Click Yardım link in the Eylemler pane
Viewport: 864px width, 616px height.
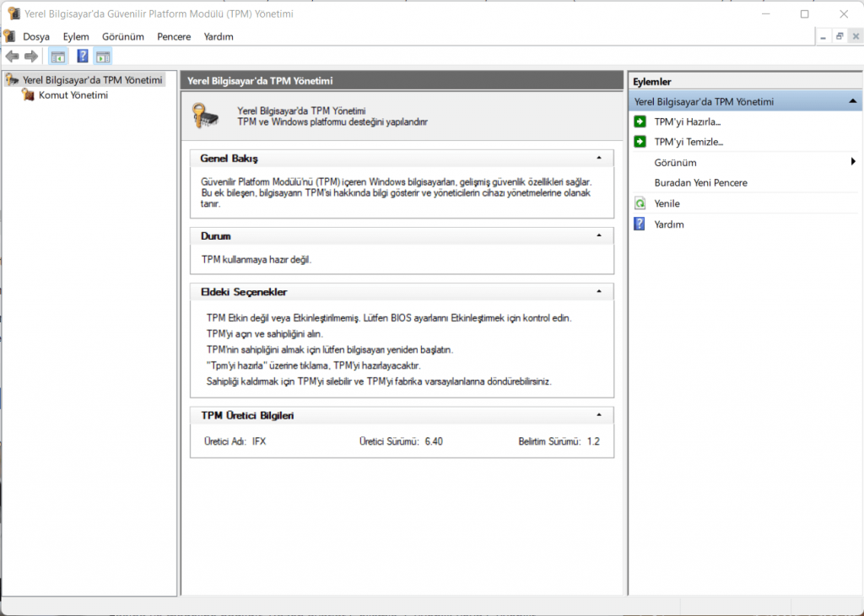[x=669, y=224]
